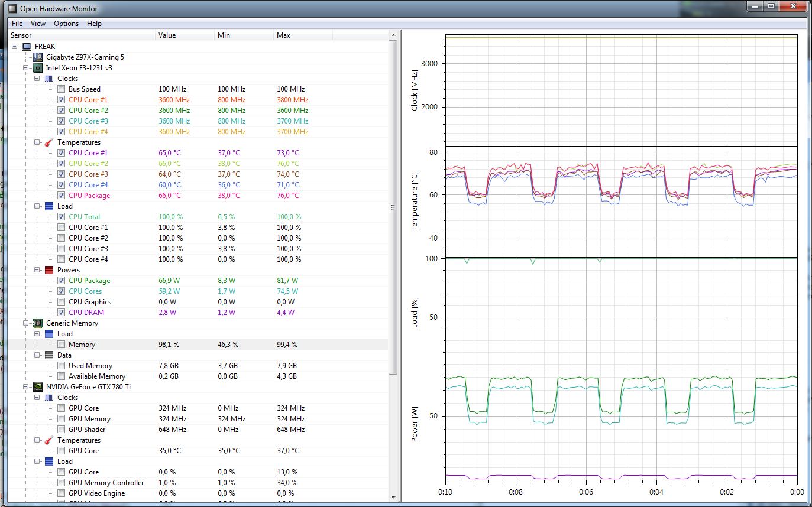
Task: Click the Sensor column header
Action: coord(82,35)
